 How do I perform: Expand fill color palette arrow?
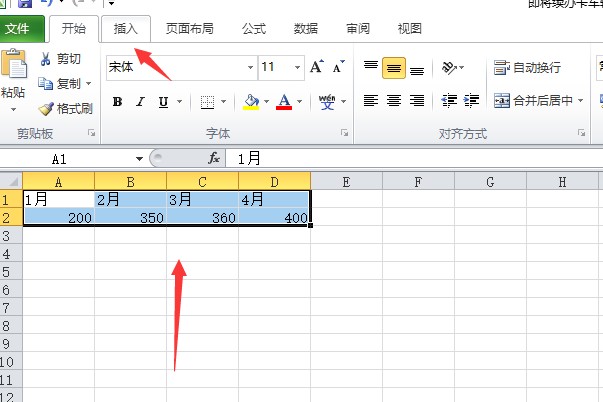pos(267,102)
